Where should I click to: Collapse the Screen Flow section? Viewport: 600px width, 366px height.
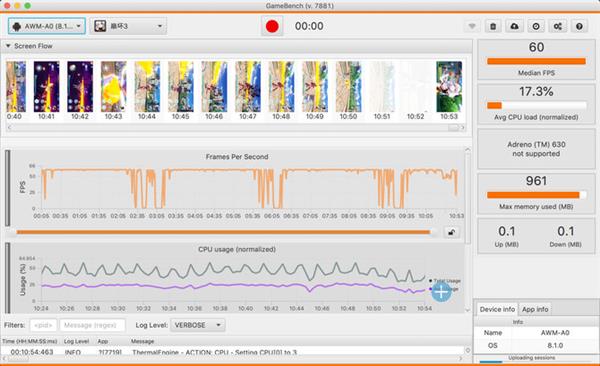8,46
